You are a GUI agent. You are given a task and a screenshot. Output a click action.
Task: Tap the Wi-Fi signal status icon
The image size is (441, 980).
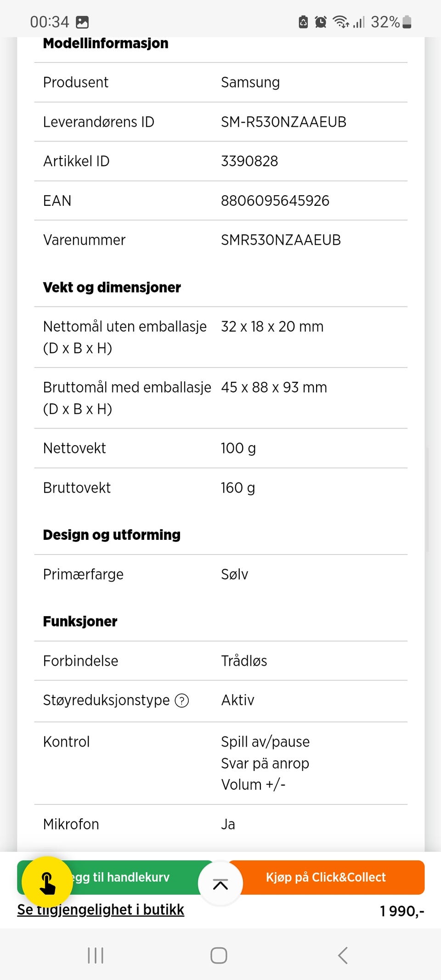(341, 22)
